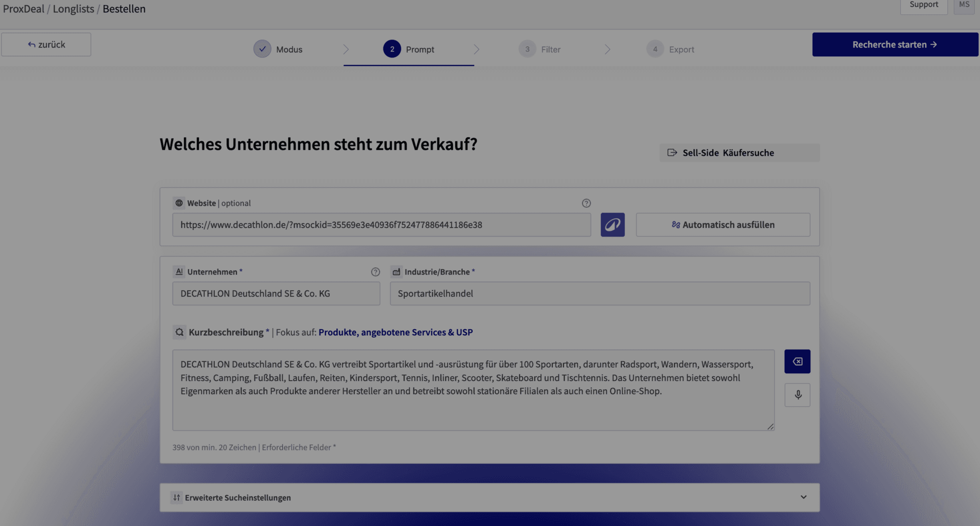Click the text icon beside the Unternehmen label
This screenshot has height=526, width=980.
tap(179, 272)
